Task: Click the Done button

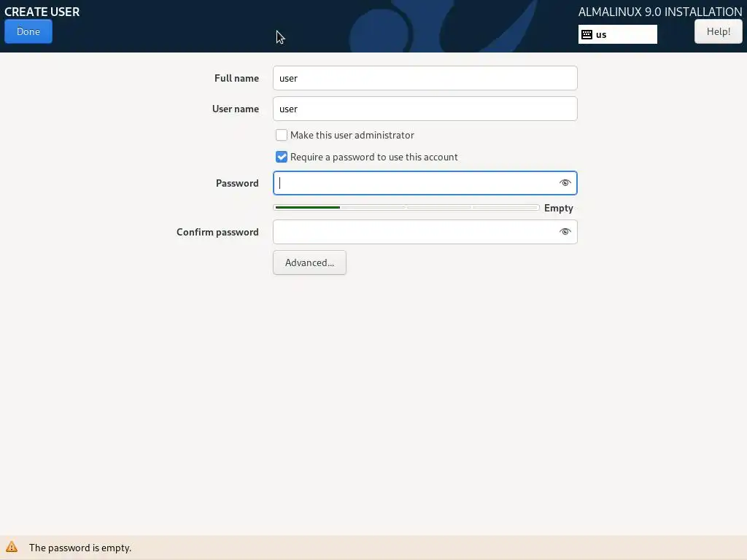Action: 28,31
